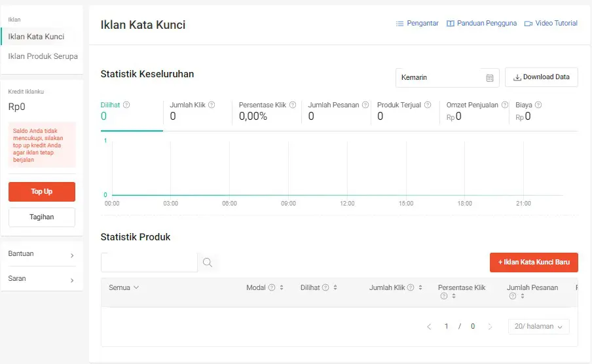Click help icon next to Biaya
The width and height of the screenshot is (592, 364).
[538, 105]
